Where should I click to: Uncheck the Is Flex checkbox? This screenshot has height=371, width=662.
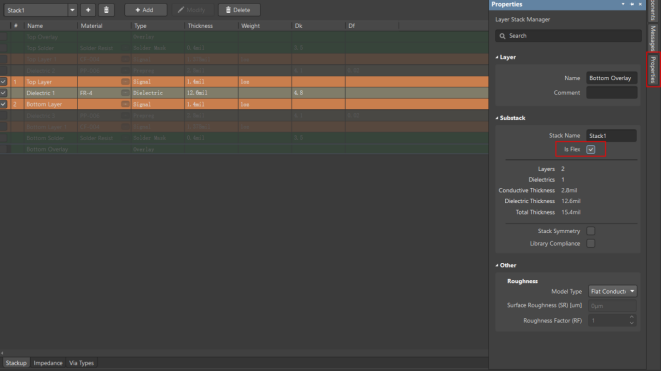(x=591, y=149)
